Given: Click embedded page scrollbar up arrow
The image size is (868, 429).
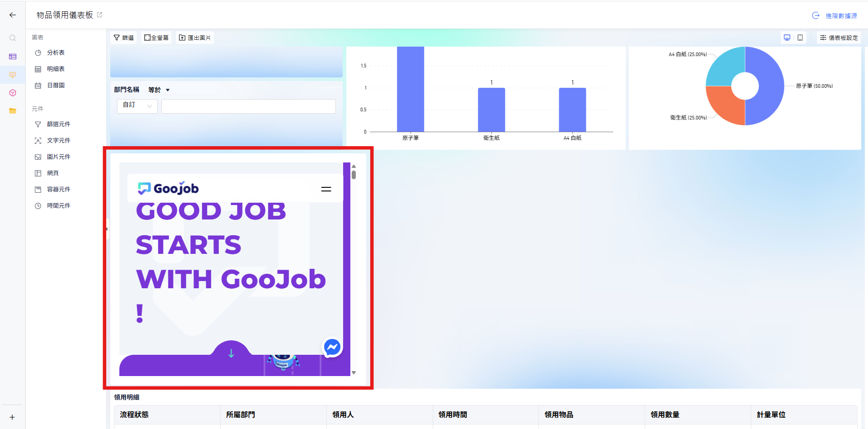Looking at the screenshot, I should pos(354,166).
